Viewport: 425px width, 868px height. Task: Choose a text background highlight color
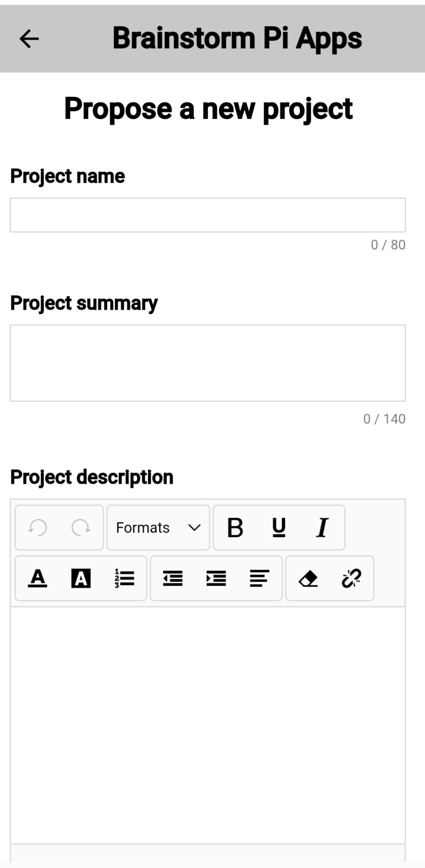pyautogui.click(x=81, y=578)
